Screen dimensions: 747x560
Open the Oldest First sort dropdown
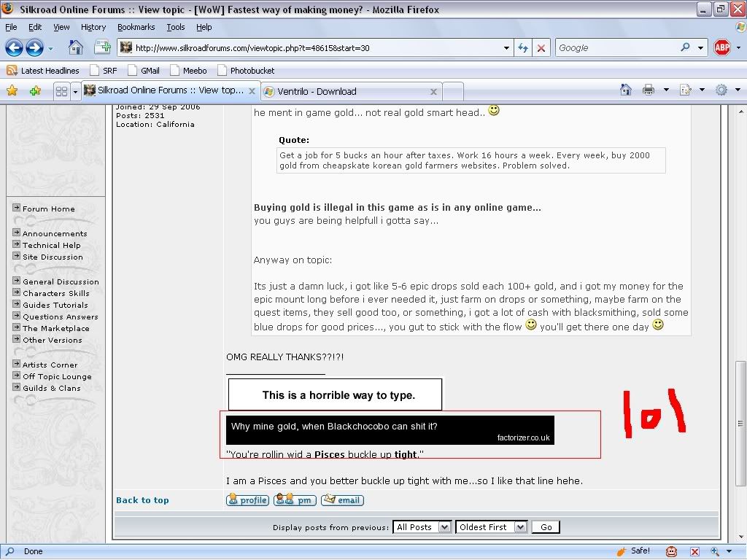pos(491,527)
